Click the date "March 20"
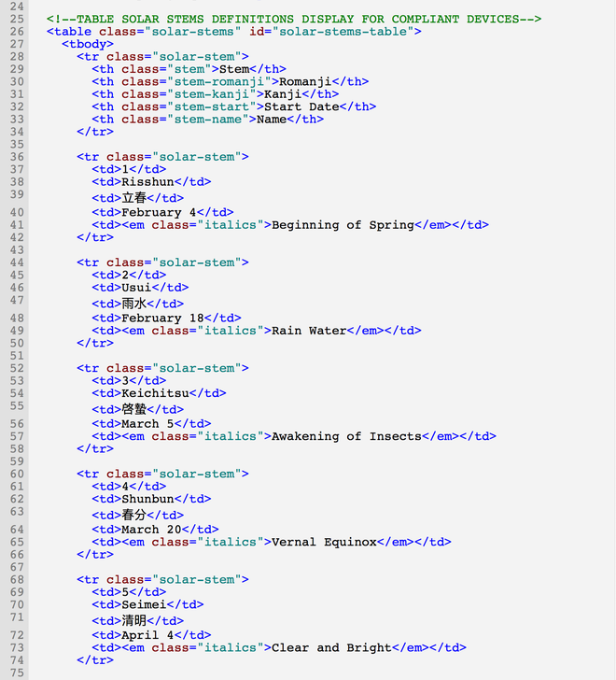Viewport: 616px width, 680px height. click(x=151, y=530)
